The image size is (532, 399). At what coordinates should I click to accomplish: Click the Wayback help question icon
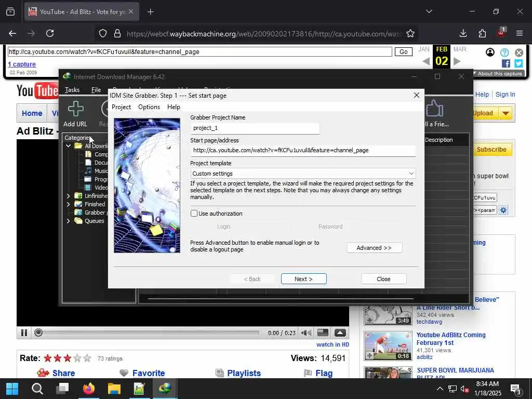pos(504,52)
